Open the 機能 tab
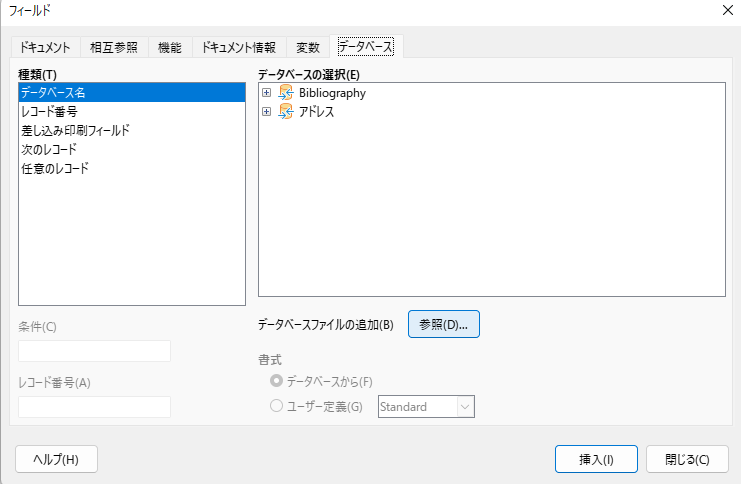 coord(170,47)
